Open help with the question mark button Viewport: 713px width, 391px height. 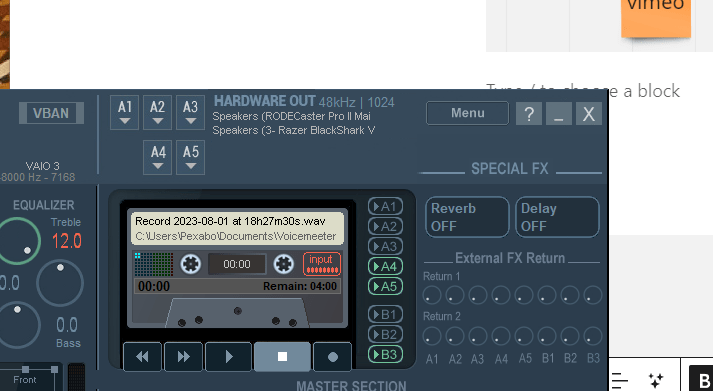pos(529,114)
